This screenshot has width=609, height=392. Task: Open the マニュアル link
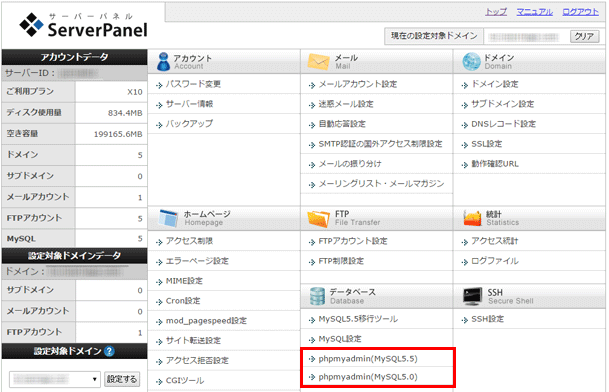534,12
